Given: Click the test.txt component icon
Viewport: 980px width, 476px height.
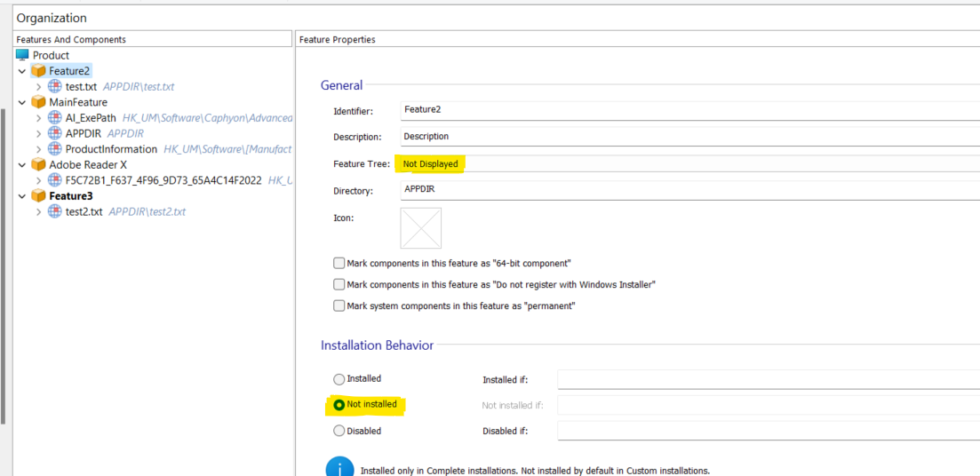Looking at the screenshot, I should [55, 86].
